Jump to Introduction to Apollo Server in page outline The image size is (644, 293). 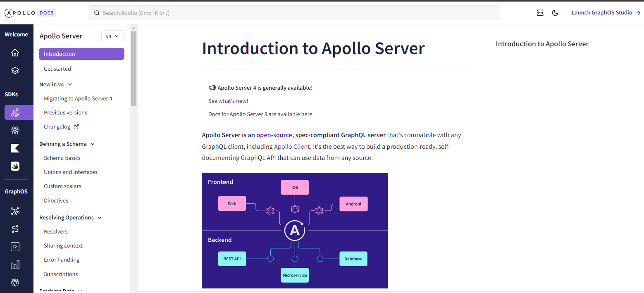click(x=542, y=44)
